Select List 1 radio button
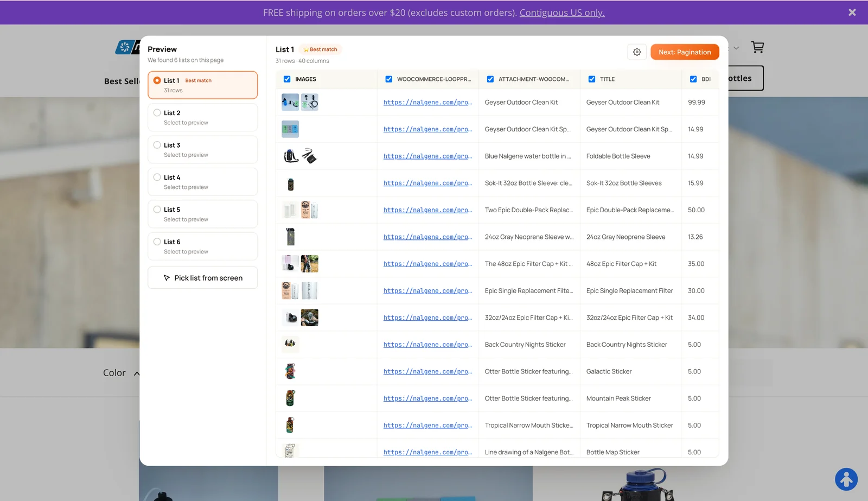Screen dimensions: 868x501 pyautogui.click(x=157, y=80)
